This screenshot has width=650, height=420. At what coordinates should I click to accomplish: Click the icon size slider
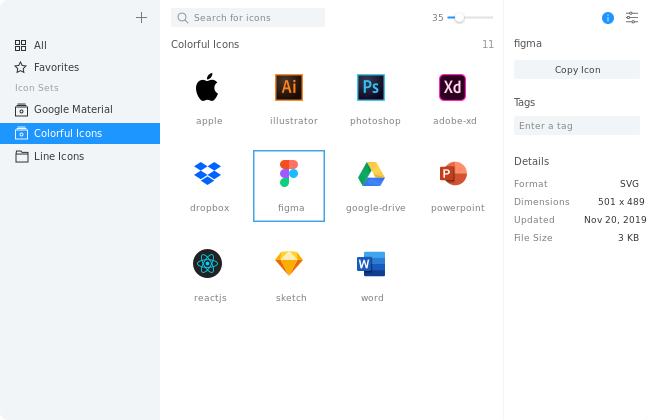(470, 18)
